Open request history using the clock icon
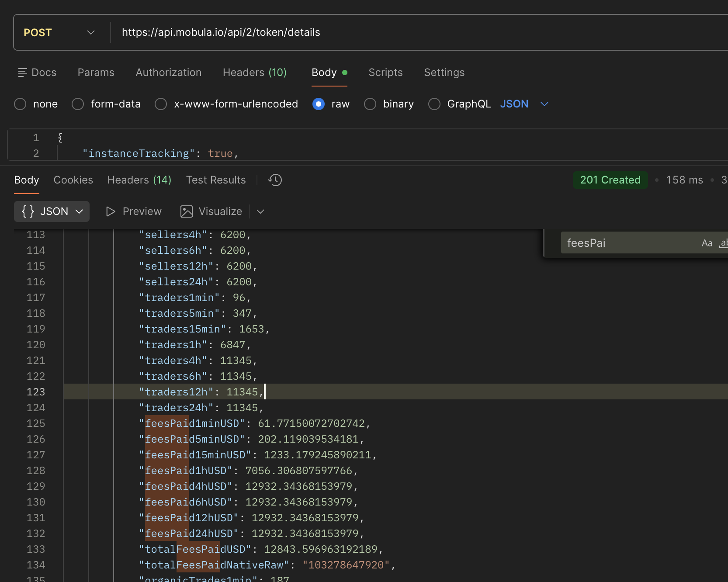 [x=275, y=180]
